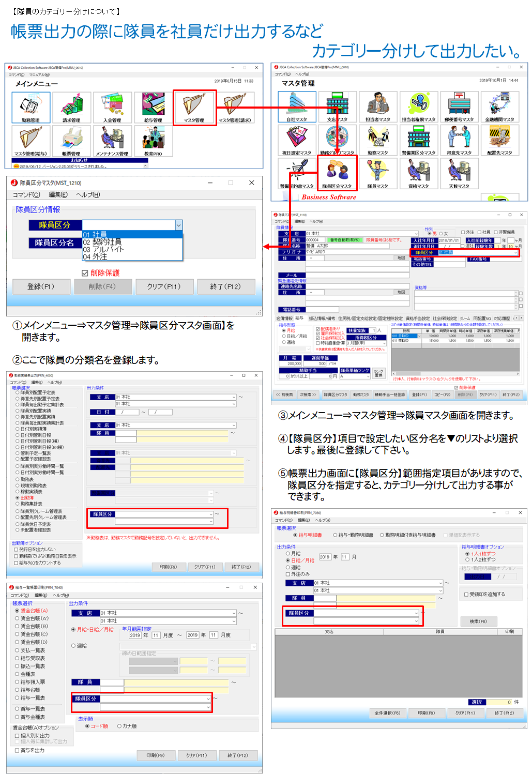Open the マスタ管理 folder icon in main menu
Screen dimensions: 532x774
click(194, 107)
